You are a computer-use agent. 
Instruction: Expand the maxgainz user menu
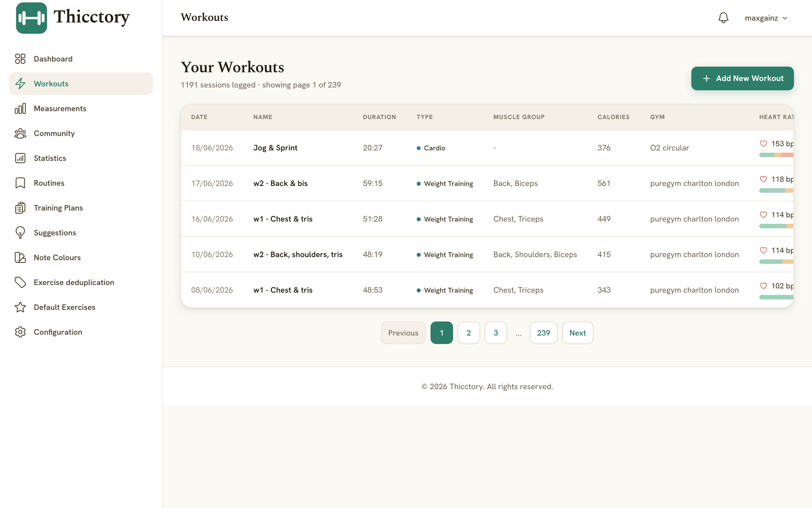click(766, 18)
